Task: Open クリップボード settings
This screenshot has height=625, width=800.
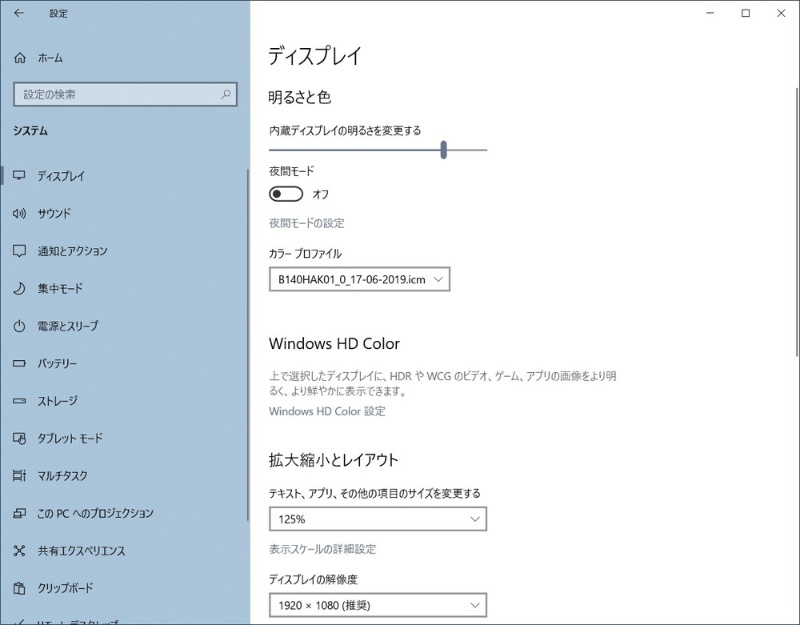Action: point(123,588)
